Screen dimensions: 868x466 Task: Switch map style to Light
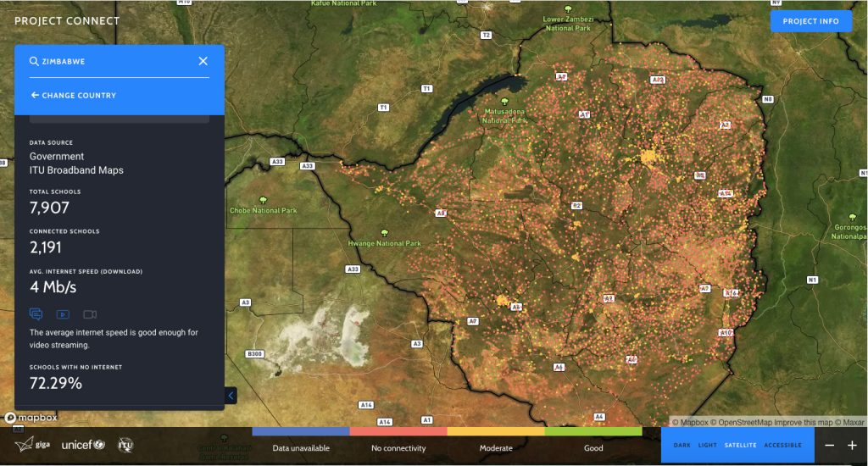pos(707,445)
